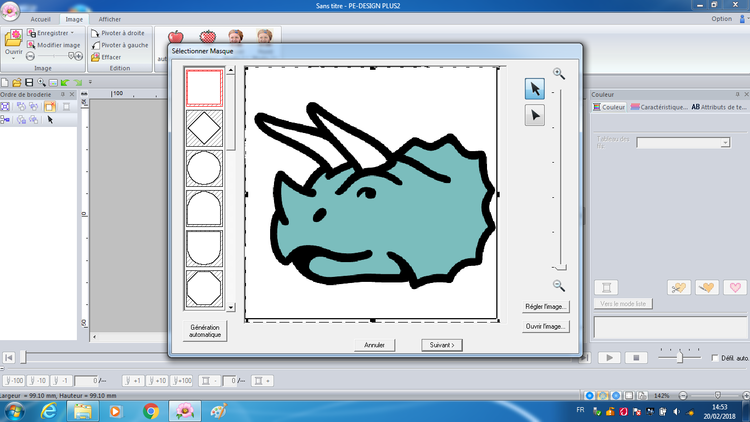Switch to the Accueil ribbon tab
Viewport: 750px width, 422px height.
click(x=41, y=19)
